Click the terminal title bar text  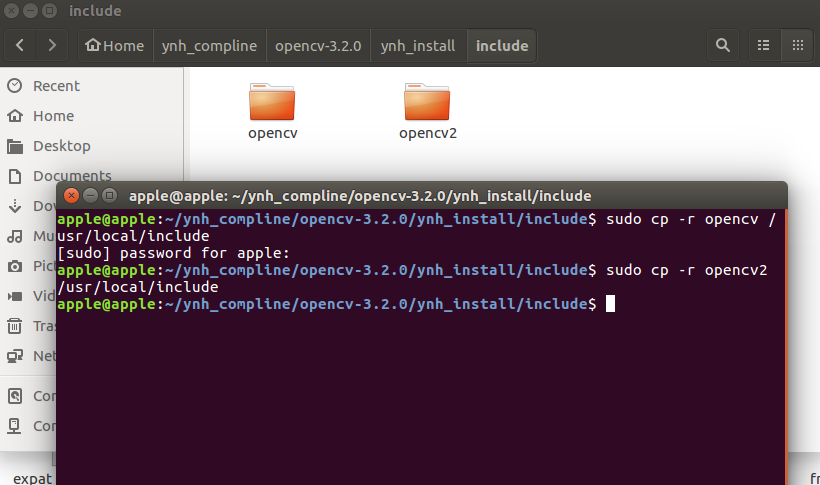point(360,196)
